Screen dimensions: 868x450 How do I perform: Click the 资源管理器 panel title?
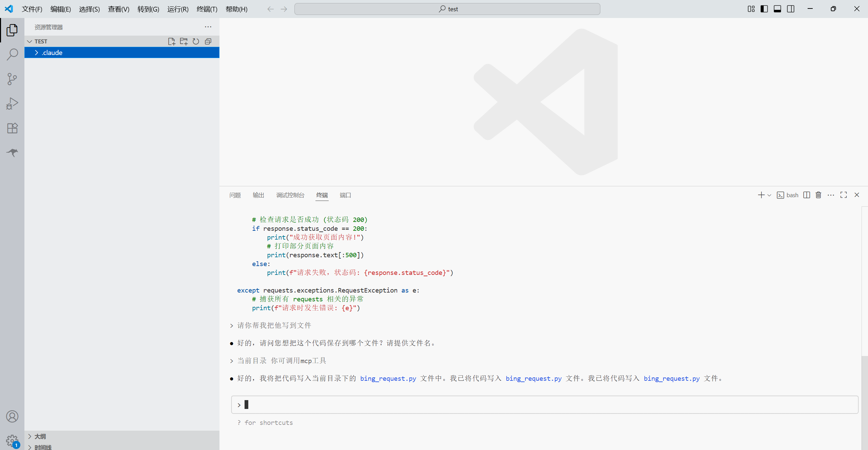click(49, 27)
